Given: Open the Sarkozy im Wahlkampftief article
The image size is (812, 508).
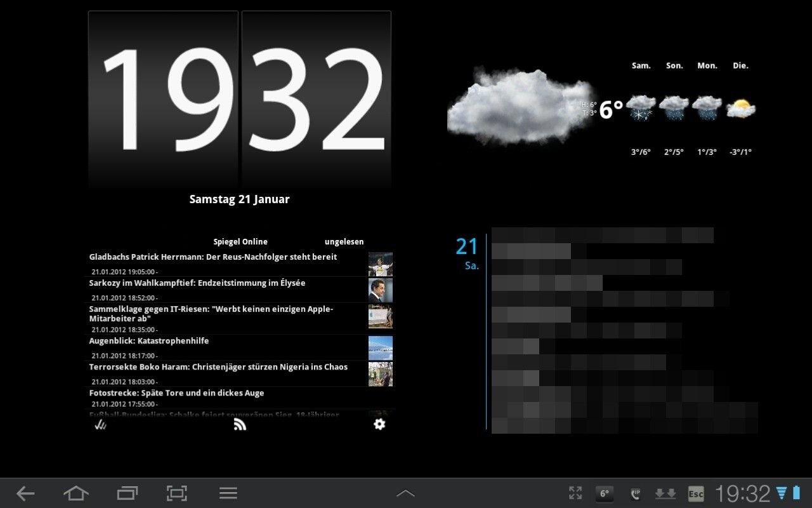Looking at the screenshot, I should point(197,283).
